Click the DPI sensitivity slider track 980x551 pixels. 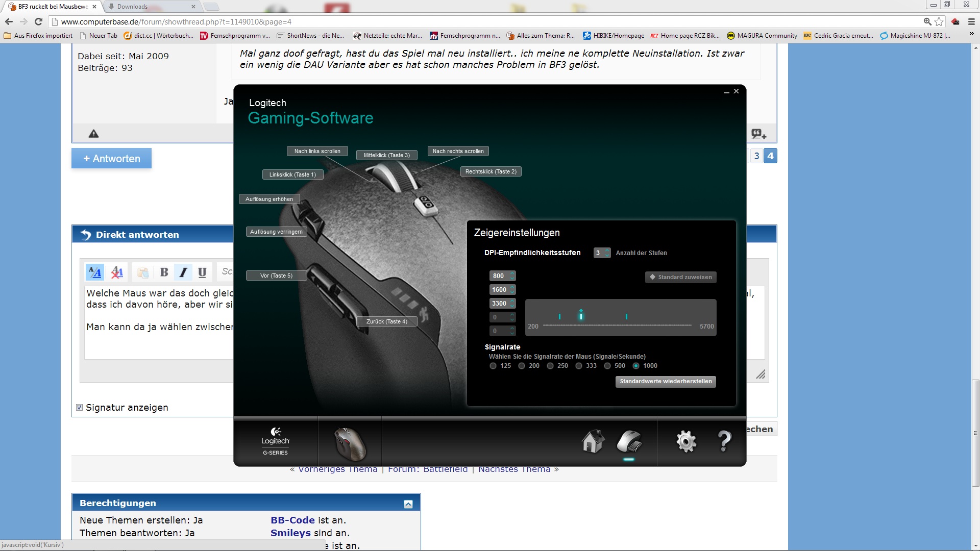[x=618, y=325]
